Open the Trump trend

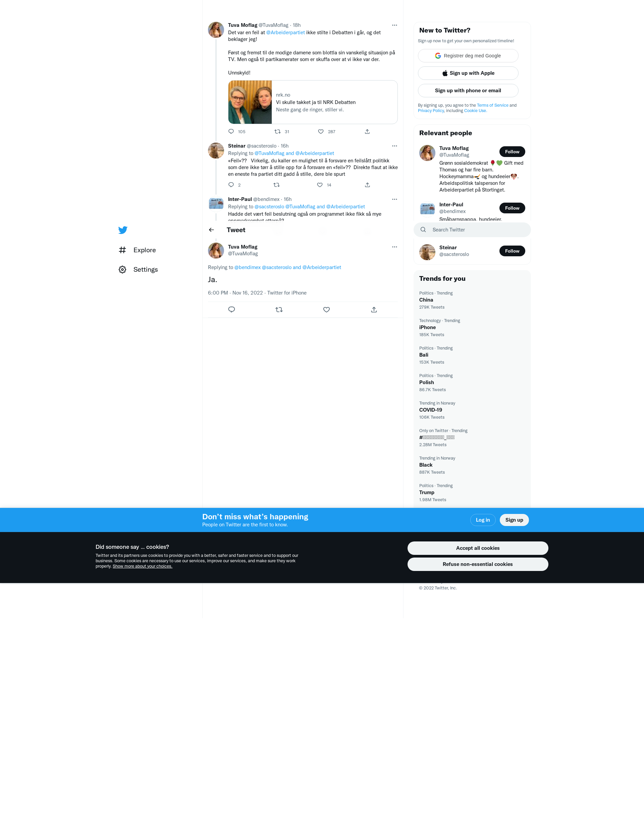(472, 493)
